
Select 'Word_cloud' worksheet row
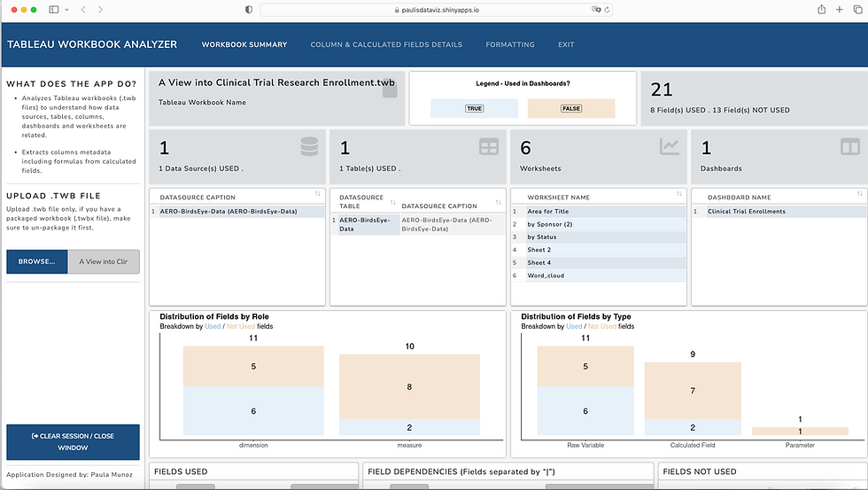[599, 276]
